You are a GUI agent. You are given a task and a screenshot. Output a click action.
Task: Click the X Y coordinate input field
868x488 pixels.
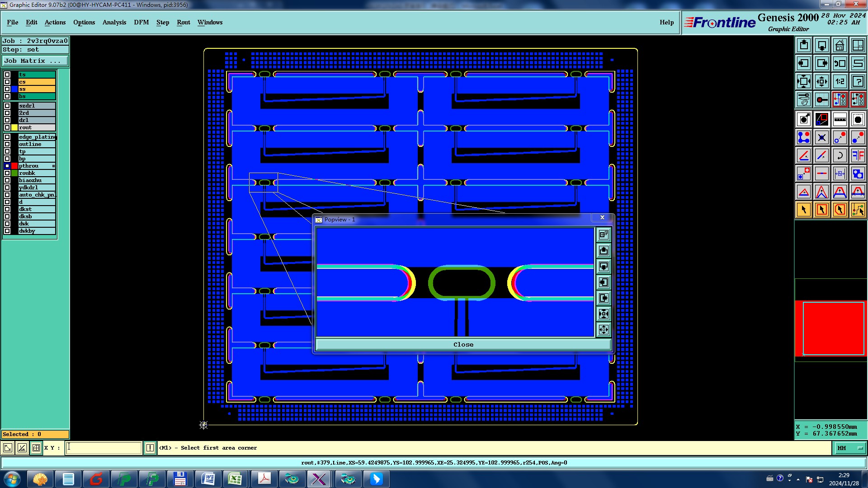104,448
